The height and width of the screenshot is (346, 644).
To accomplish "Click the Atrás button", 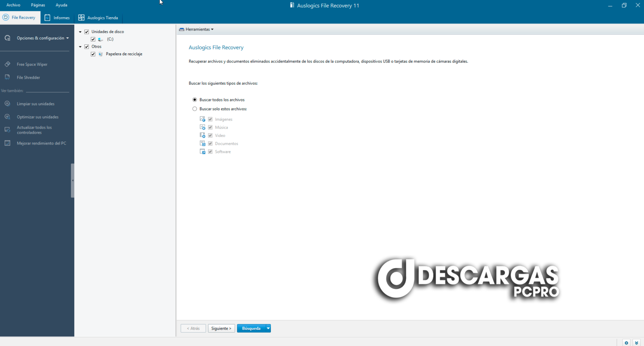I will pyautogui.click(x=193, y=328).
